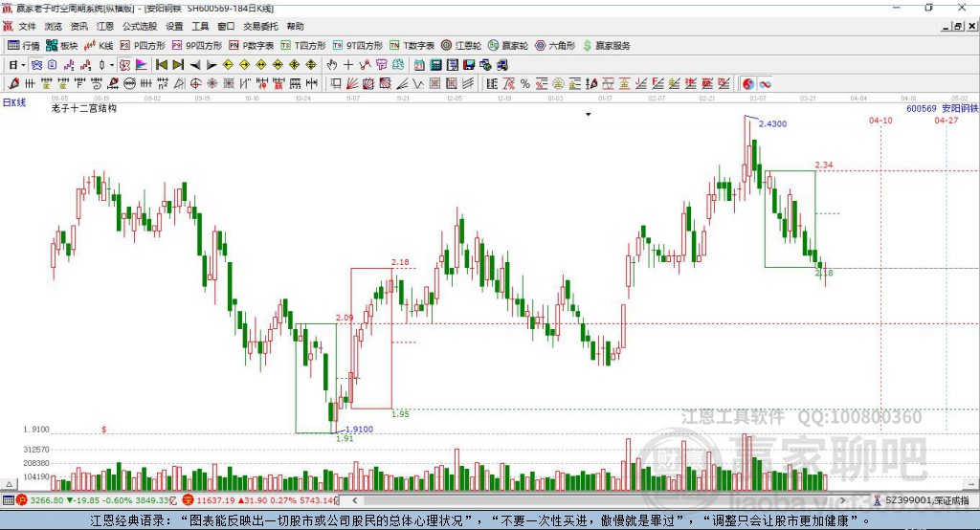The image size is (980, 530).
Task: Open the T数字表 time table
Action: pyautogui.click(x=412, y=46)
